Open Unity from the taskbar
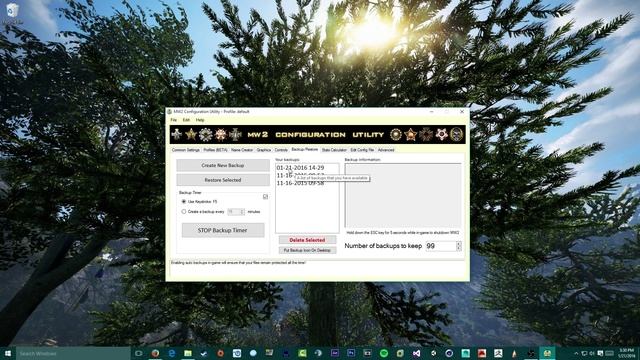Viewport: 640px width, 360px height. click(433, 353)
